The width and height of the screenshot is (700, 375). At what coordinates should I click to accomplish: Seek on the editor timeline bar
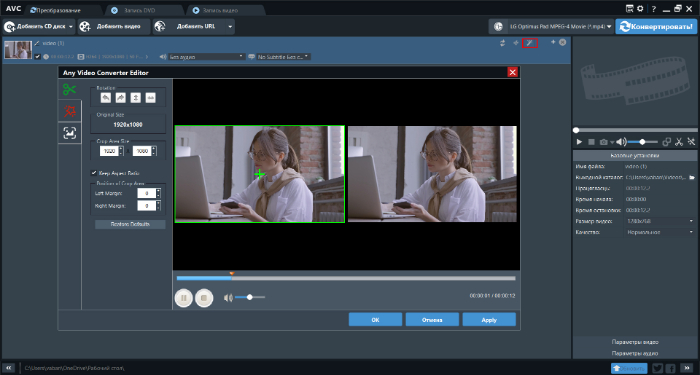[346, 278]
